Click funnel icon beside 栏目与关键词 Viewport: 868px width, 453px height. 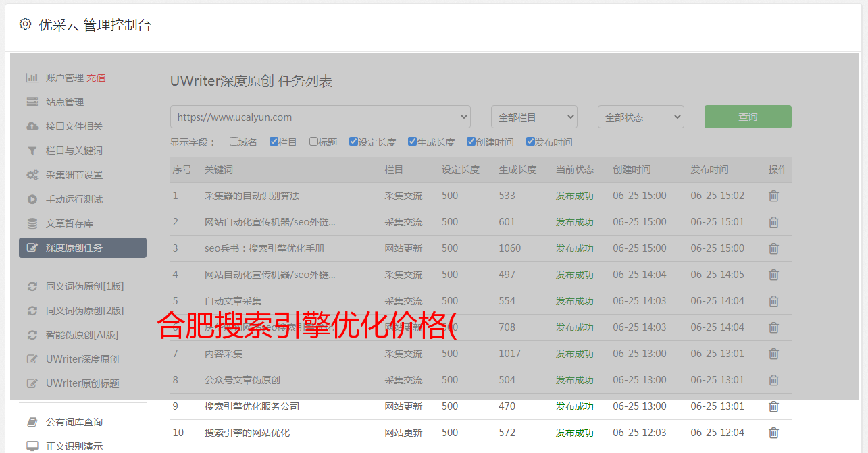pyautogui.click(x=32, y=151)
